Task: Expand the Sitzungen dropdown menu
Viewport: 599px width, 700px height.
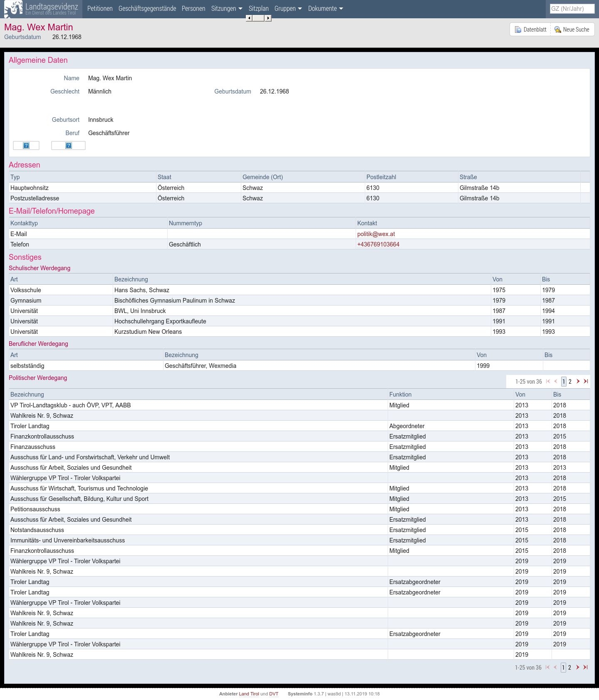Action: tap(227, 9)
